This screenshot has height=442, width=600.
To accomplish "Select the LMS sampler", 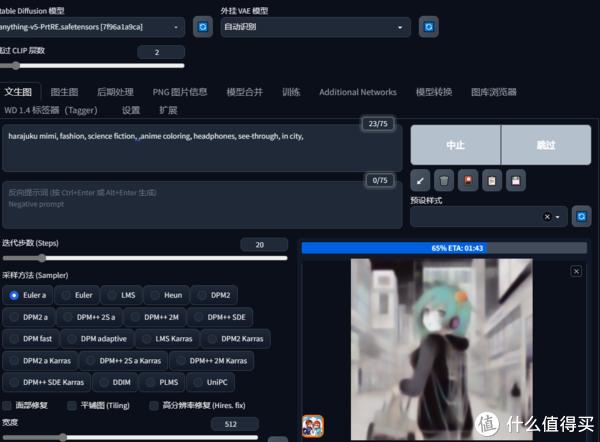I will tap(122, 295).
